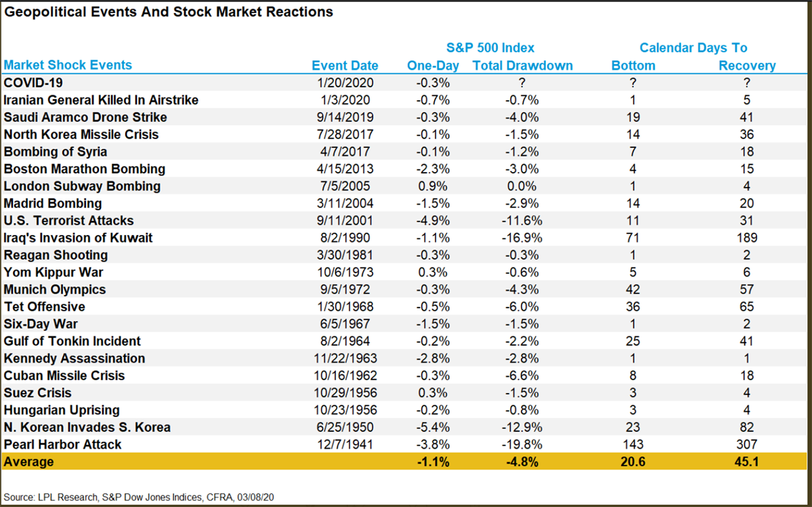Click the U.S. Terrorist Attacks event name
This screenshot has width=812, height=507.
pos(68,220)
